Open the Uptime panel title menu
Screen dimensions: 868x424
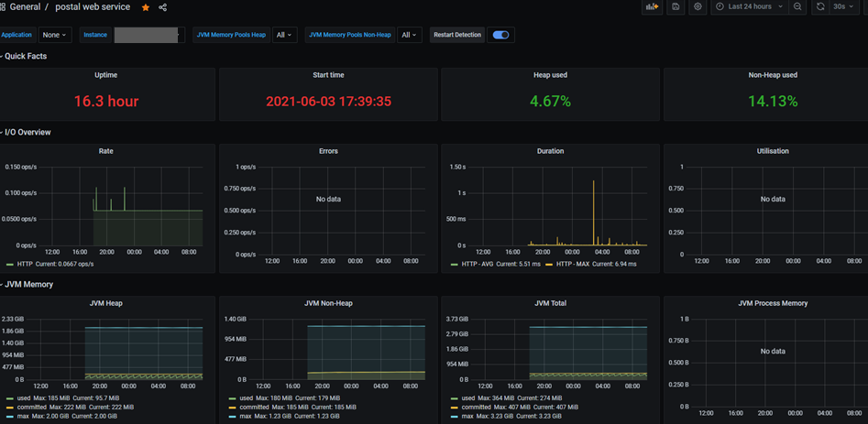click(106, 75)
